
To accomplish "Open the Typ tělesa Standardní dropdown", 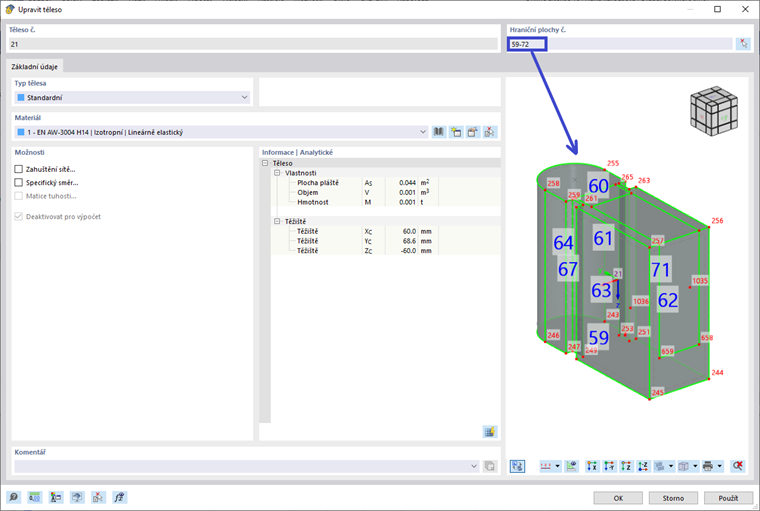I will [244, 97].
